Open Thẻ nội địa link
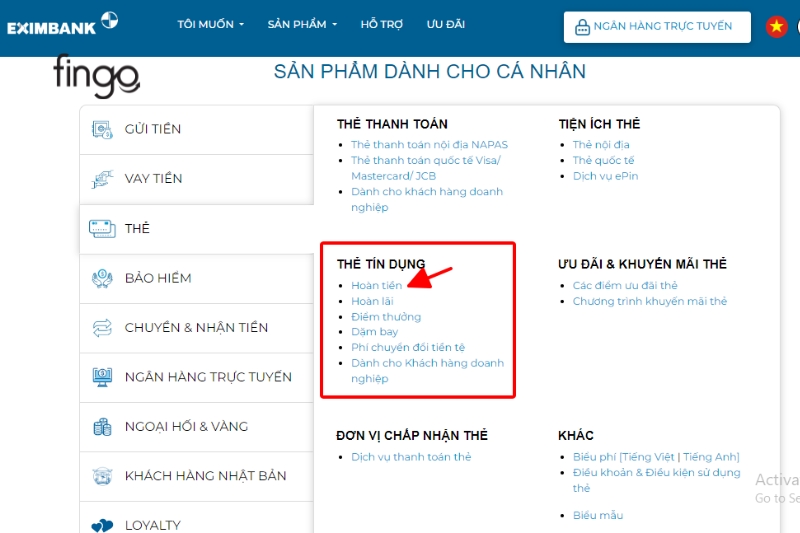Viewport: 800px width, 533px height. (x=601, y=145)
